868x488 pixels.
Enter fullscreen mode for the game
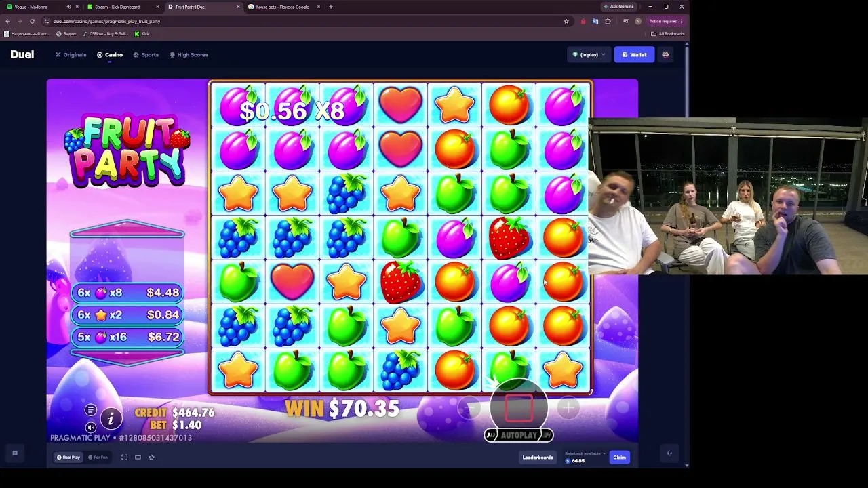(124, 457)
